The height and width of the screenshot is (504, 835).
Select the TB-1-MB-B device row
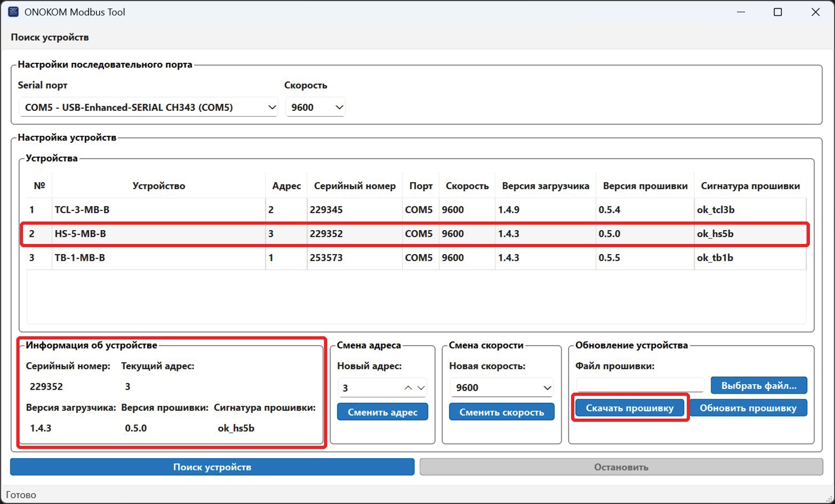pos(158,257)
